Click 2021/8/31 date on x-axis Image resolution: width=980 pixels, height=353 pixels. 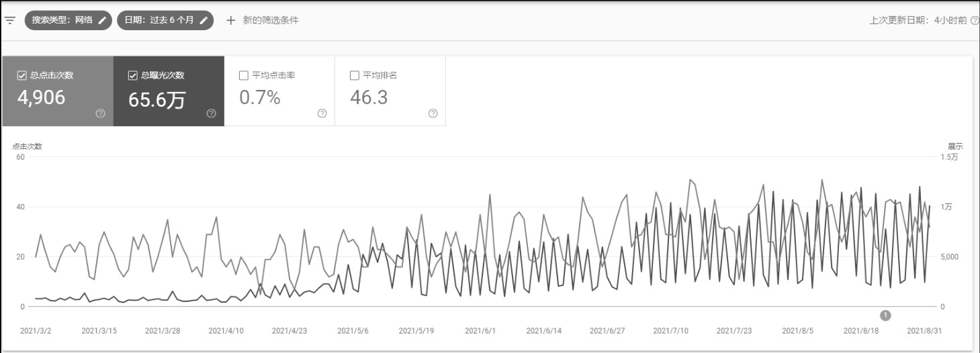[x=925, y=331]
